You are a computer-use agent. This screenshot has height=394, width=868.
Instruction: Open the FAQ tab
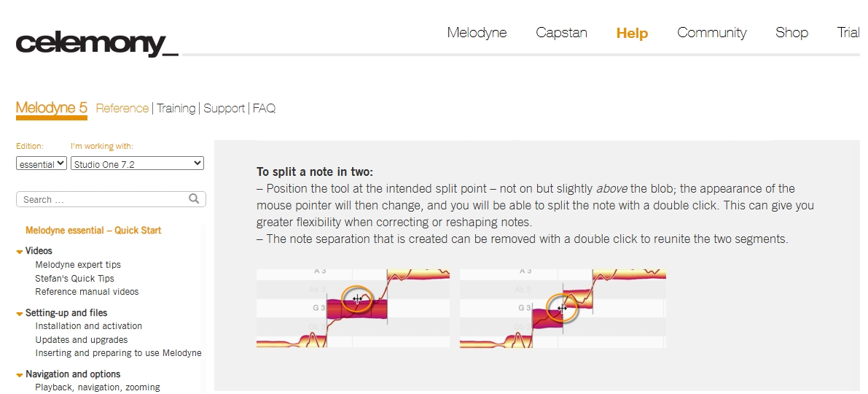[x=264, y=108]
